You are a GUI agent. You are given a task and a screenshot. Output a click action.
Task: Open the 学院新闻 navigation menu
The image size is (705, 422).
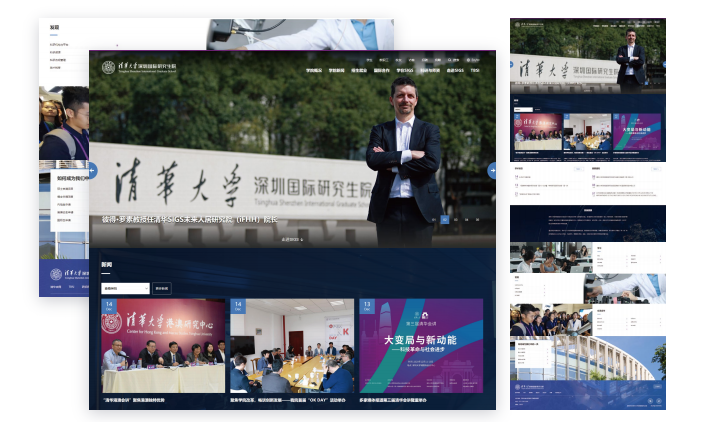pos(336,71)
